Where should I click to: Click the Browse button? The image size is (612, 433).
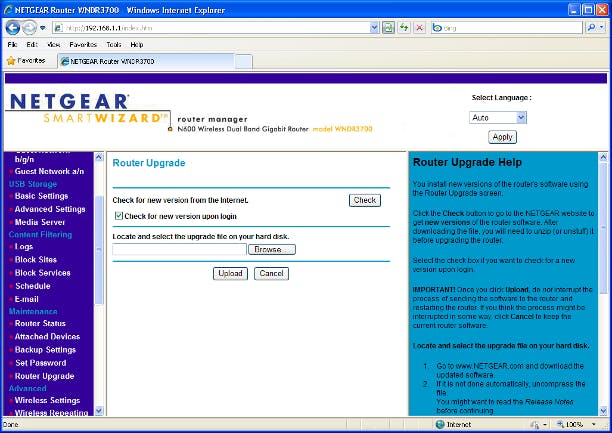coord(272,249)
